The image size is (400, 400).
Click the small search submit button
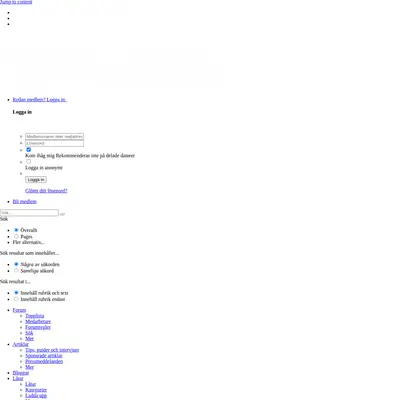62,214
